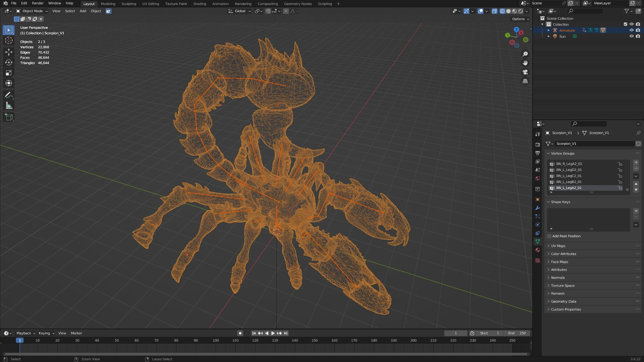
Task: Click the viewport zoom magnifier icon
Action: point(525,54)
